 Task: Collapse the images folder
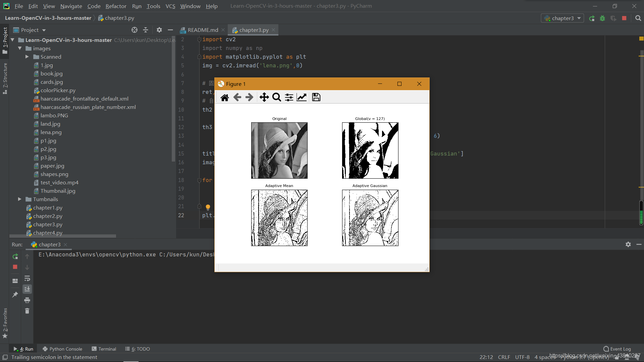coord(20,48)
